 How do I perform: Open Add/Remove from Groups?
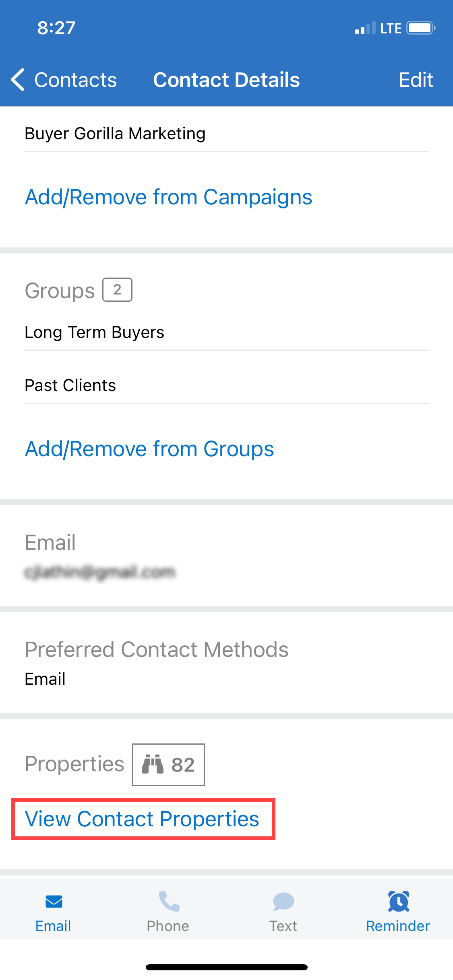pyautogui.click(x=149, y=449)
